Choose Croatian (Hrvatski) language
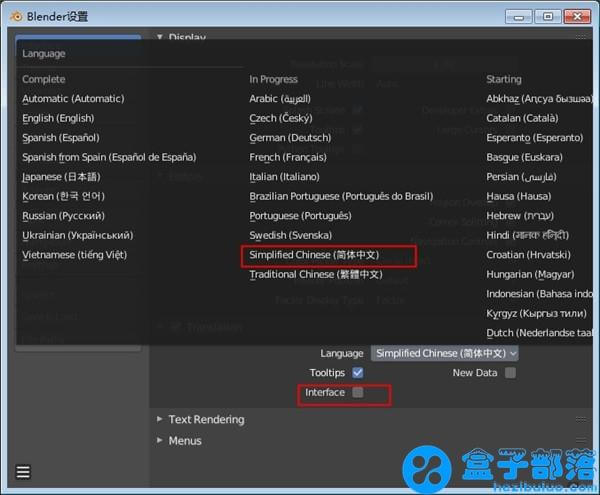600x495 pixels. pyautogui.click(x=528, y=255)
